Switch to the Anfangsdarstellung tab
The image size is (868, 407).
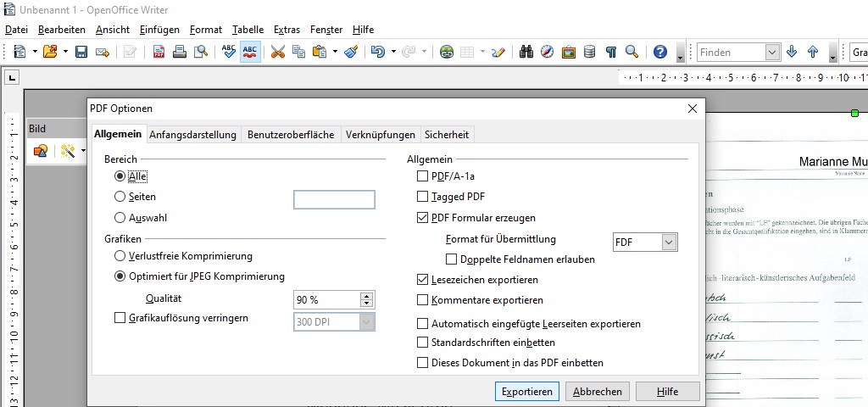pos(192,135)
